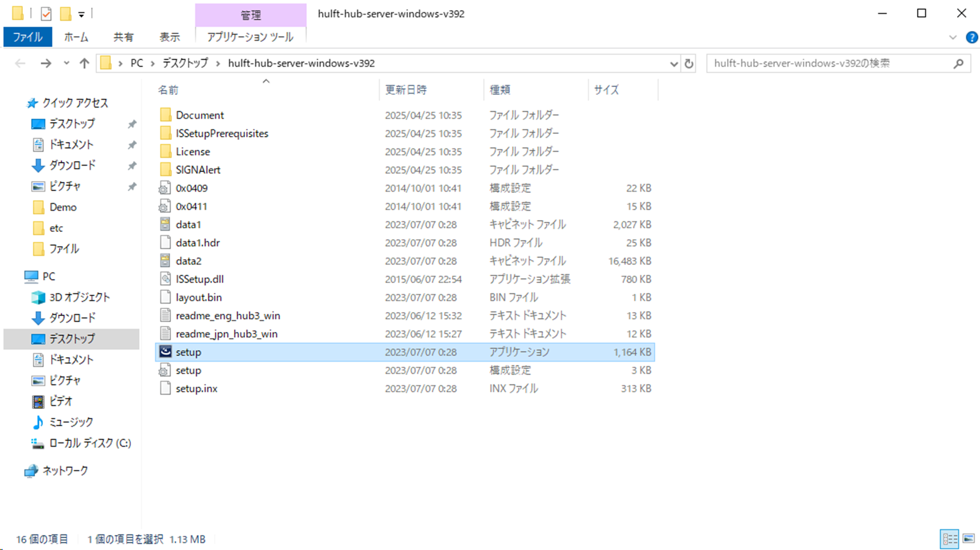This screenshot has width=980, height=550.
Task: Click the properties checkmark quick access icon
Action: click(46, 13)
